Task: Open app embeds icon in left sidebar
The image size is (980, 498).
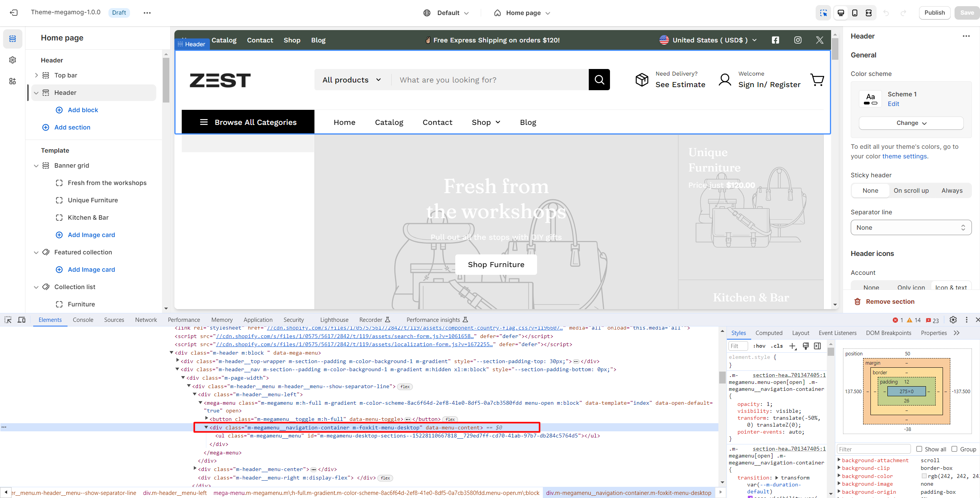Action: [x=13, y=81]
